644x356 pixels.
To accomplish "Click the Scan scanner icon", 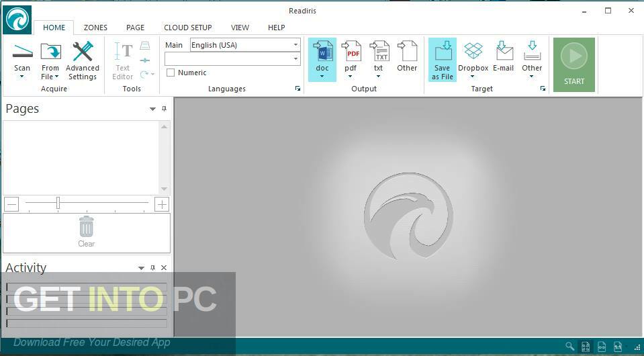I will click(x=22, y=52).
